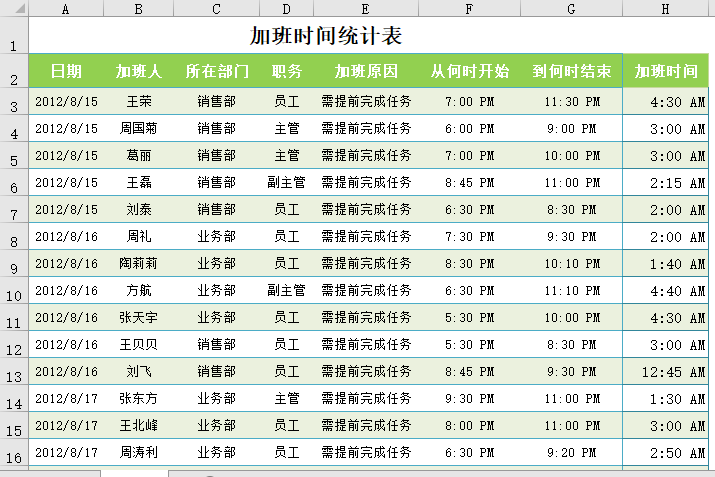Click the 加班时间 header cell
The width and height of the screenshot is (715, 477).
point(668,72)
